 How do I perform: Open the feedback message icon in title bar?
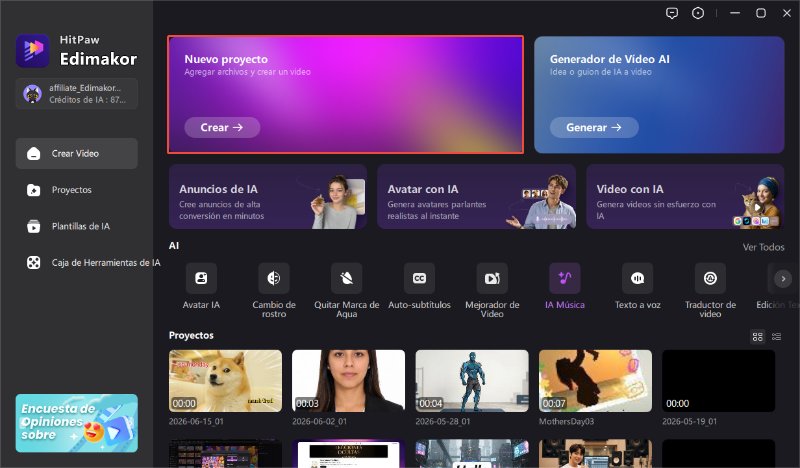(x=672, y=13)
